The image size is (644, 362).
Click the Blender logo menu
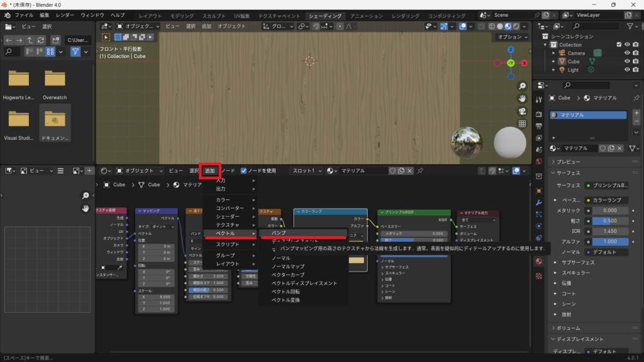[x=8, y=15]
